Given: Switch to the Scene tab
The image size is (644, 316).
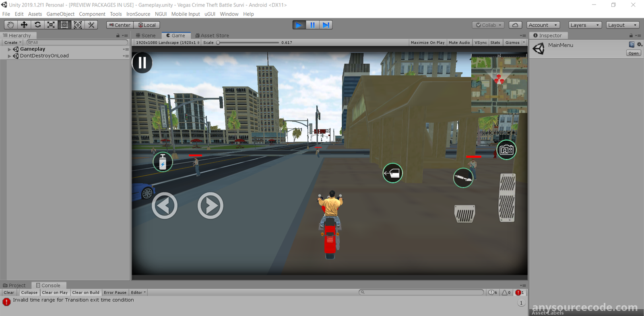Looking at the screenshot, I should pos(146,35).
